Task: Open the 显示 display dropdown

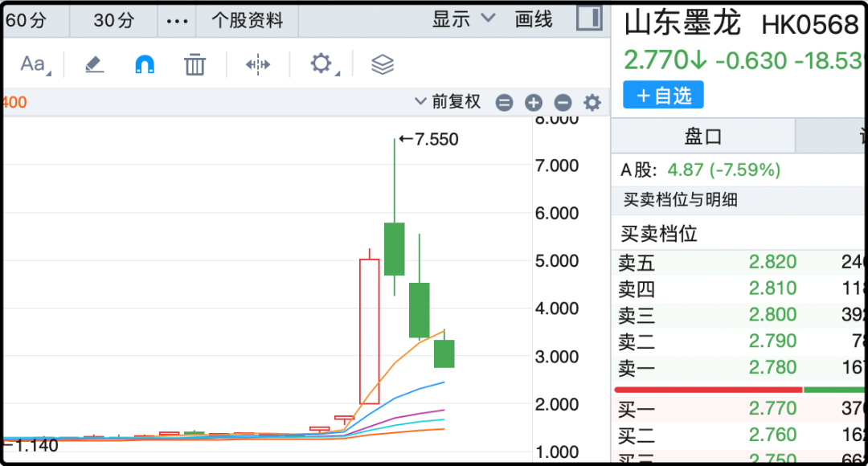Action: point(465,19)
